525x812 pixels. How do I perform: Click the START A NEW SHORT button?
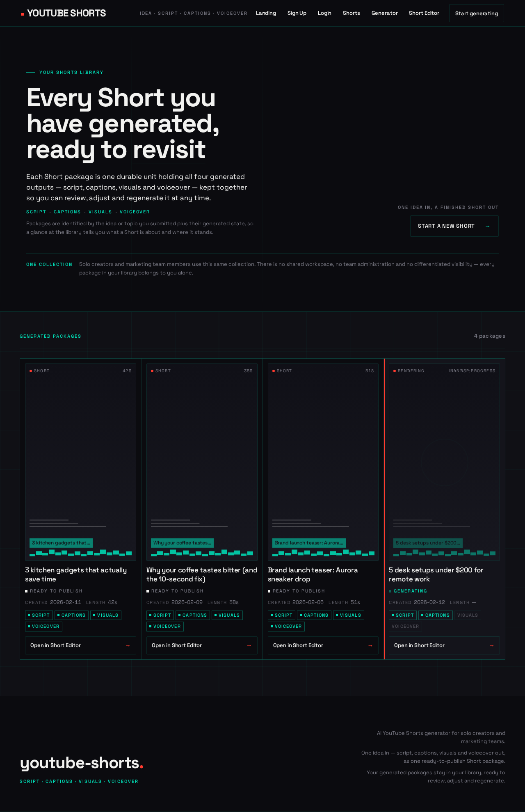coord(454,226)
